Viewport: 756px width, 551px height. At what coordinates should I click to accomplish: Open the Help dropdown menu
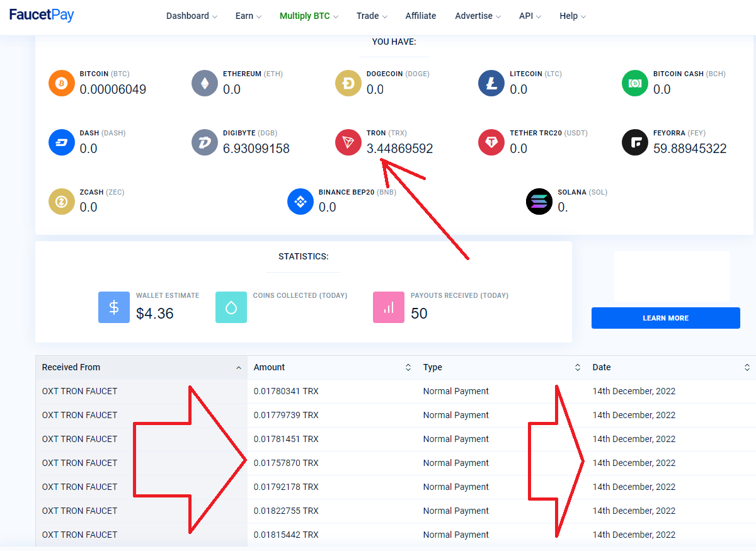pos(573,16)
